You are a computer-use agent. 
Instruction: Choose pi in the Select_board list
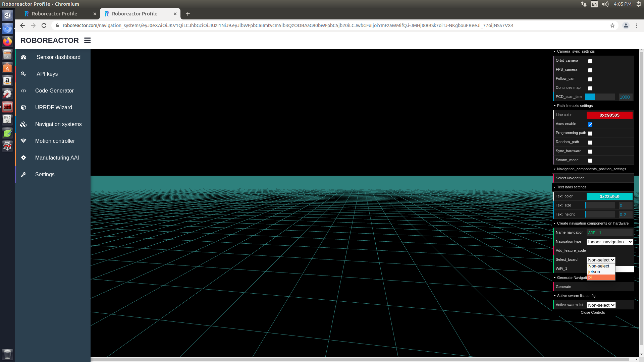click(x=601, y=278)
